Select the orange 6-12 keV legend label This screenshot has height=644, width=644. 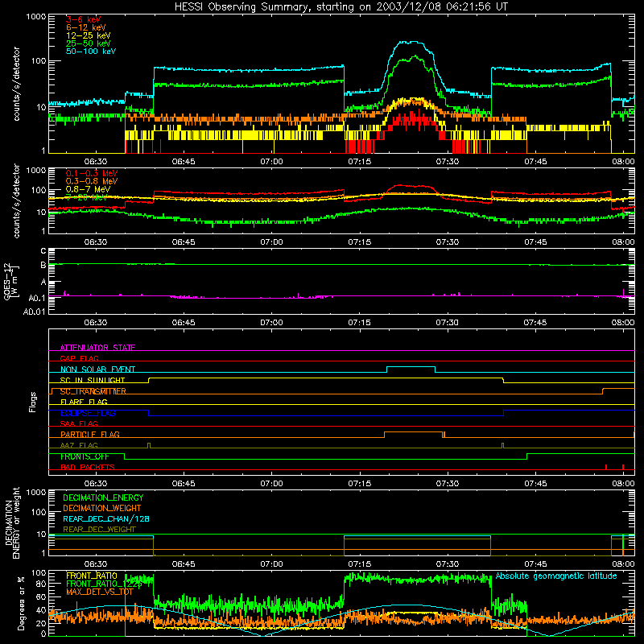click(x=86, y=27)
